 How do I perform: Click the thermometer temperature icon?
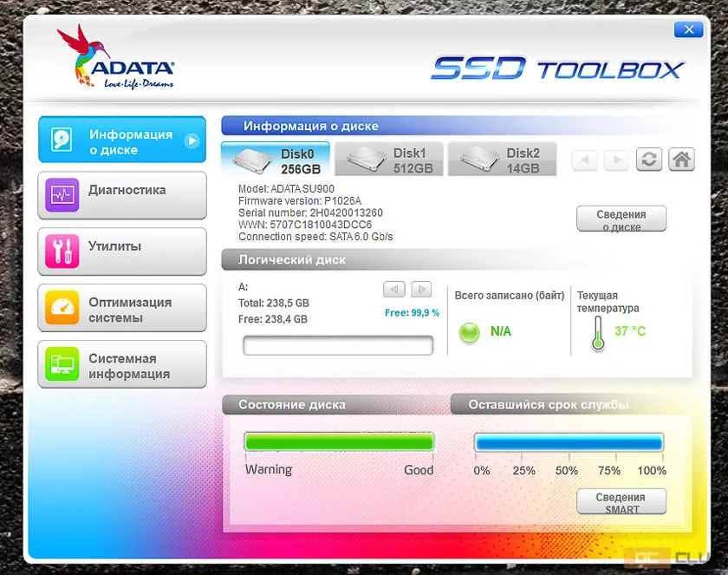598,333
